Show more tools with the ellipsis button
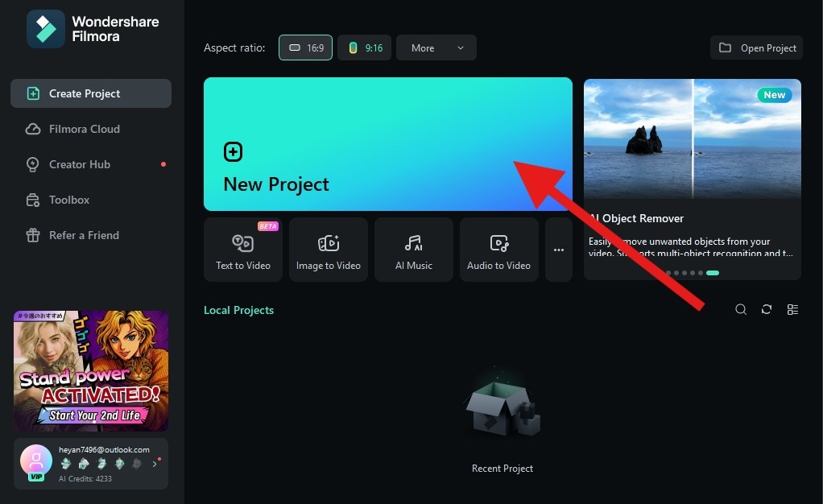 click(559, 250)
